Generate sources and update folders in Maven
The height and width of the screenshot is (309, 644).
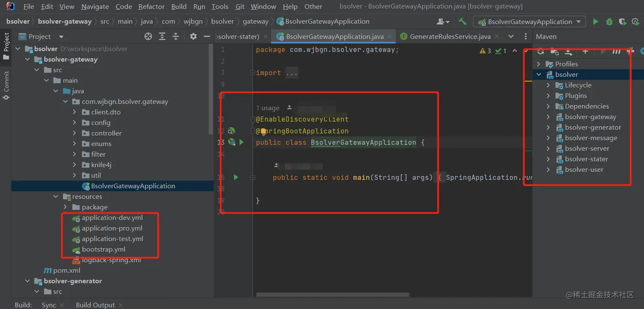(x=555, y=52)
